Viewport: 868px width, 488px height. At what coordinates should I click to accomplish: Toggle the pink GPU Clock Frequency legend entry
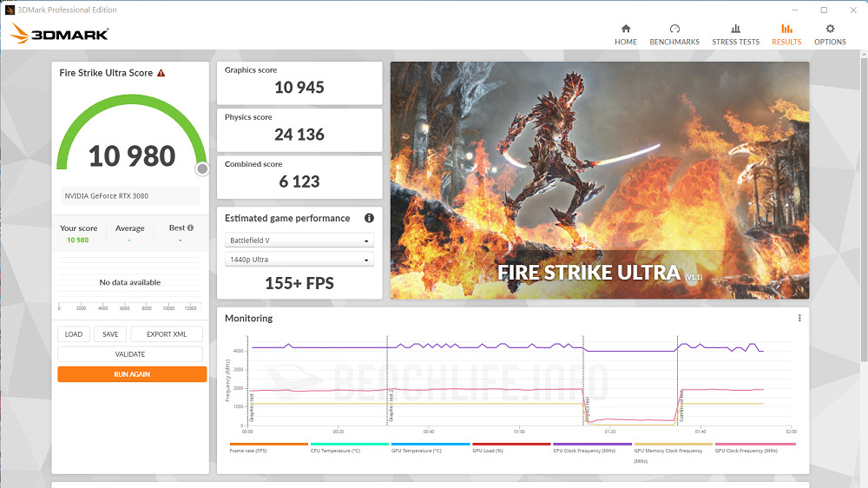coord(755,447)
